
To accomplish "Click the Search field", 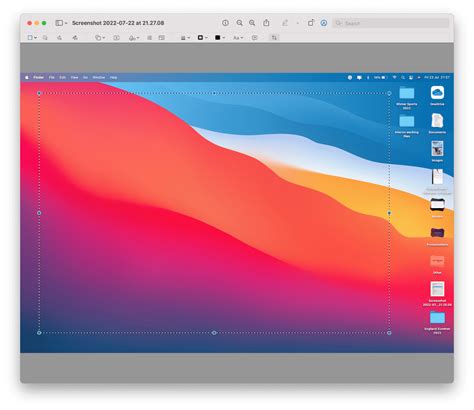I will click(391, 23).
